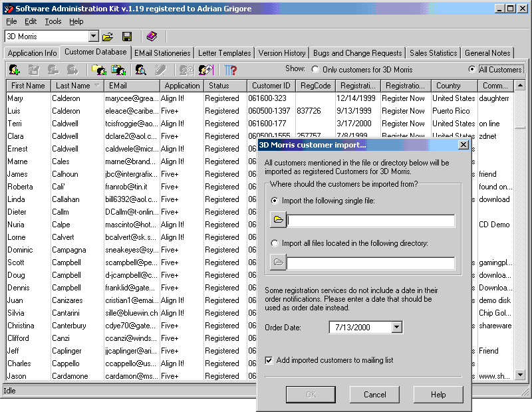Click the person-with-envelope mail icon
Image resolution: width=532 pixels, height=412 pixels.
[x=206, y=70]
